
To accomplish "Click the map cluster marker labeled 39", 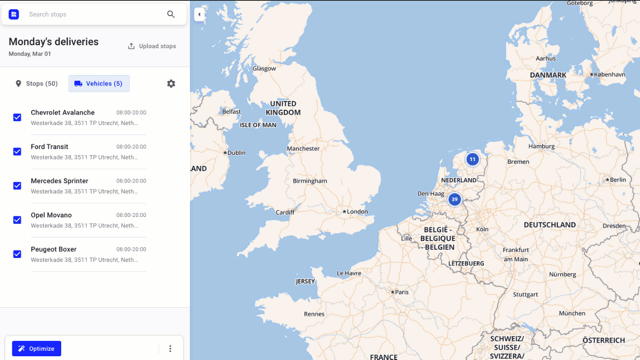I will click(x=454, y=199).
